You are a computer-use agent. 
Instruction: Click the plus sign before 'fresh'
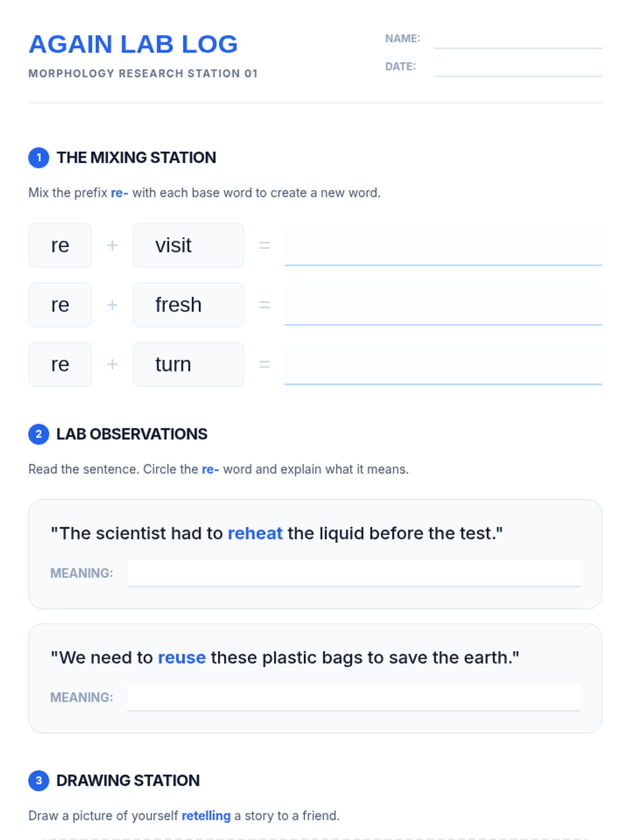(112, 305)
